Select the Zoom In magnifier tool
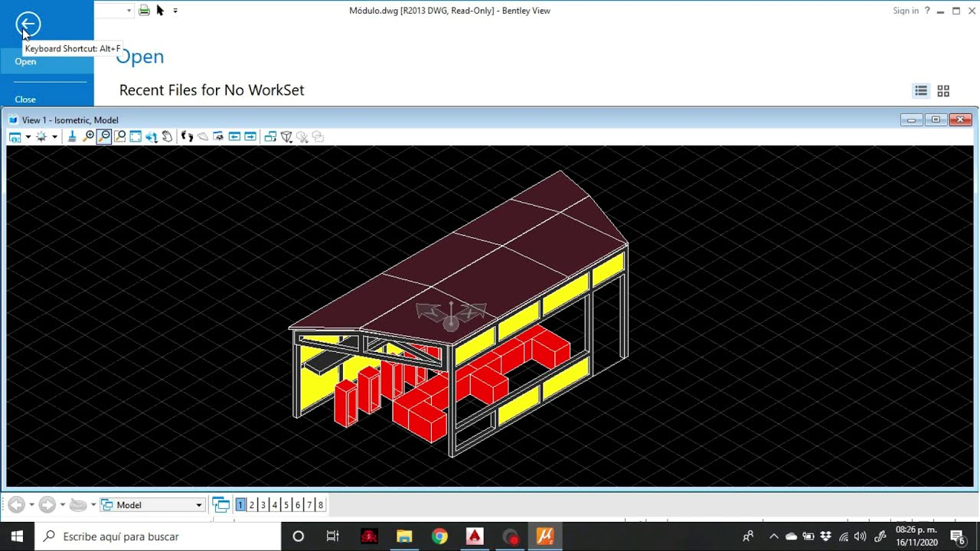This screenshot has width=980, height=551. 88,137
